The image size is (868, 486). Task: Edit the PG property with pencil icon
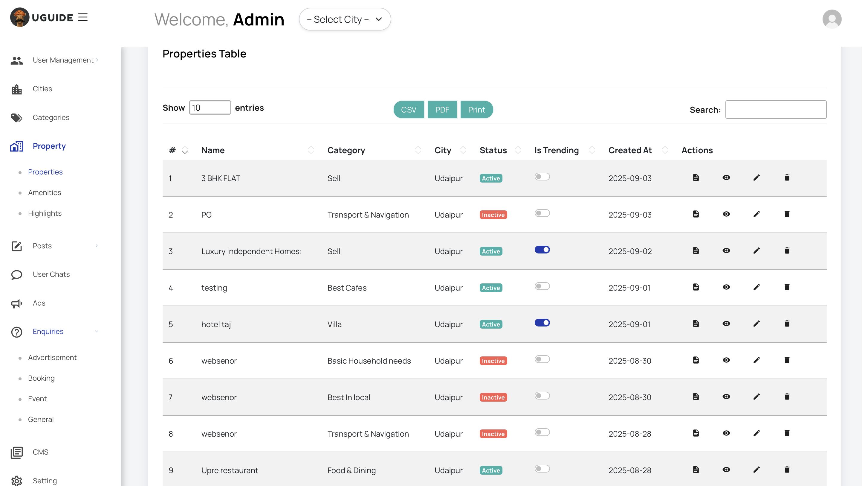(x=757, y=214)
